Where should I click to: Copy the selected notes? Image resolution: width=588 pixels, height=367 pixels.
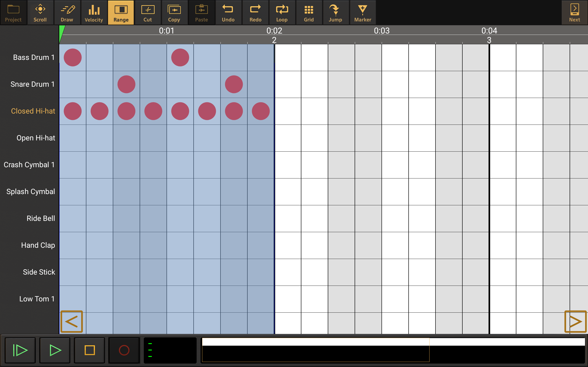[175, 12]
